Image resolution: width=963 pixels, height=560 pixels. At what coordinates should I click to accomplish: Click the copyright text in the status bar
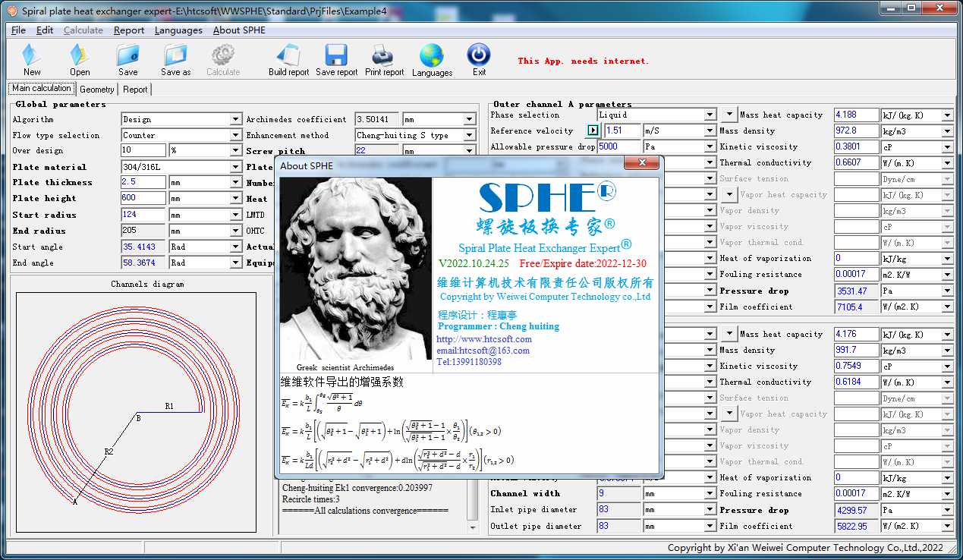[x=805, y=547]
